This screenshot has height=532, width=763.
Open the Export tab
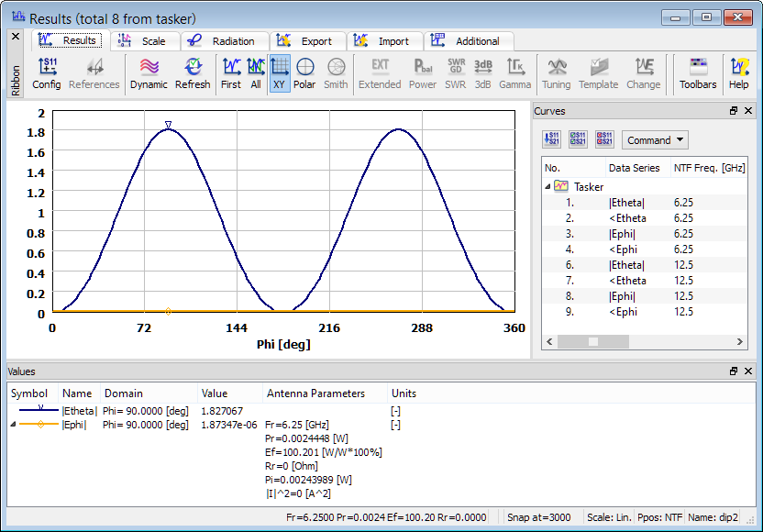pyautogui.click(x=306, y=41)
